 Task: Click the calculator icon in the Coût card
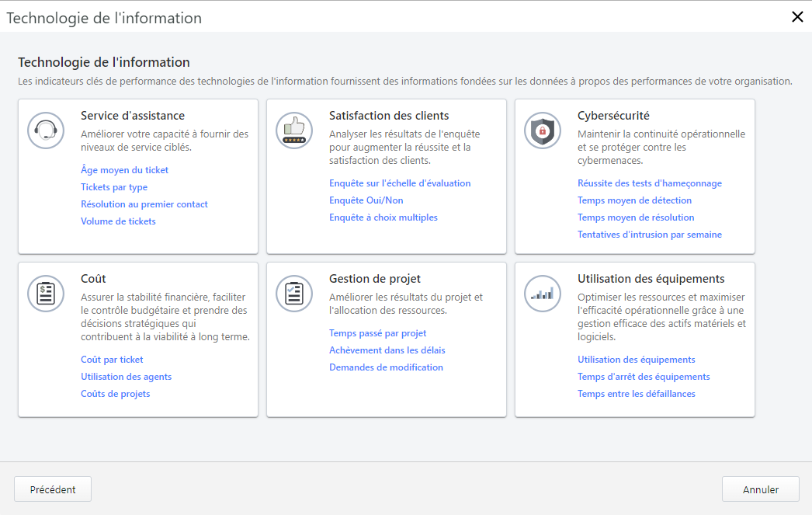(45, 294)
